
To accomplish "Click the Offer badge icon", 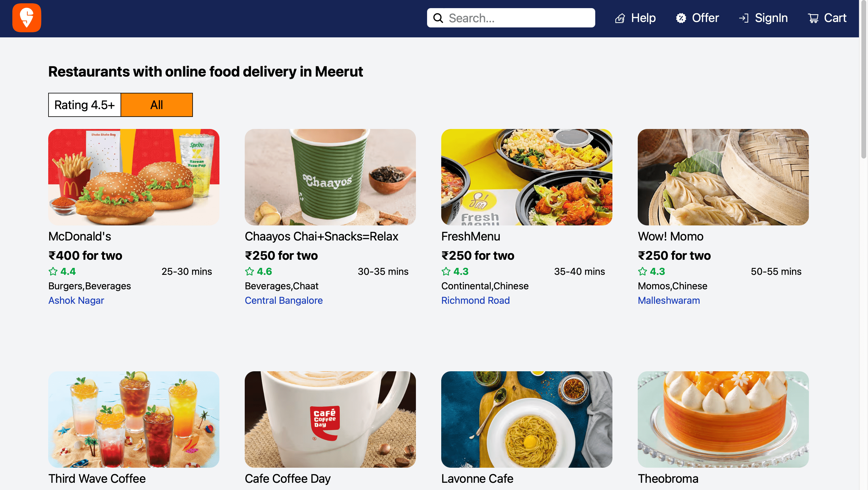I will click(x=681, y=18).
